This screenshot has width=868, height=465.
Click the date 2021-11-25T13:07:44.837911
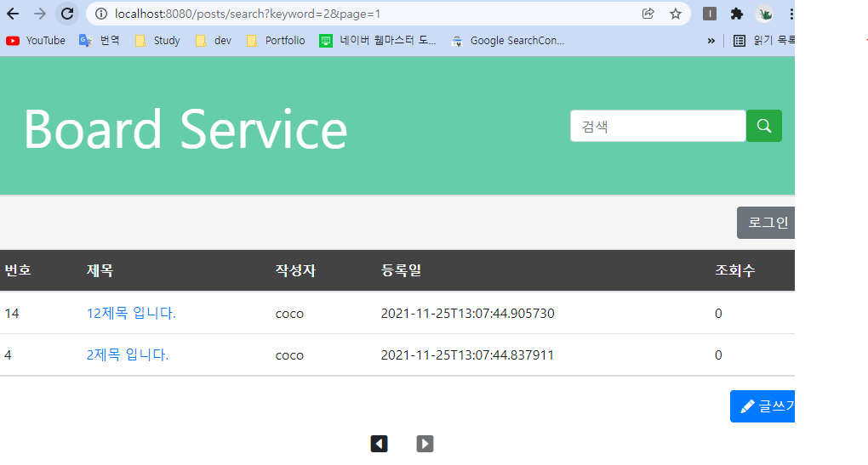coord(467,355)
